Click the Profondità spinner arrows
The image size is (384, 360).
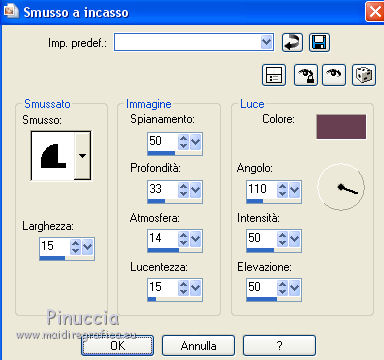183,190
